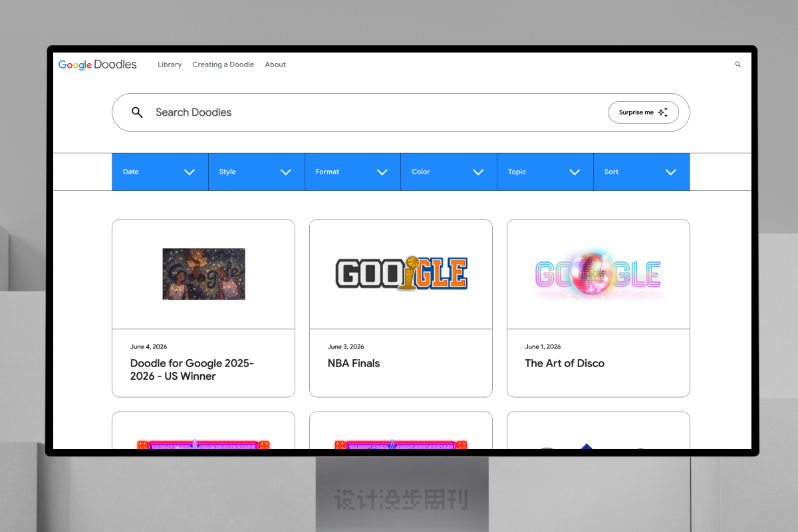The height and width of the screenshot is (532, 798).
Task: Open the Doodle for Google US Winner thumbnail
Action: 203,274
